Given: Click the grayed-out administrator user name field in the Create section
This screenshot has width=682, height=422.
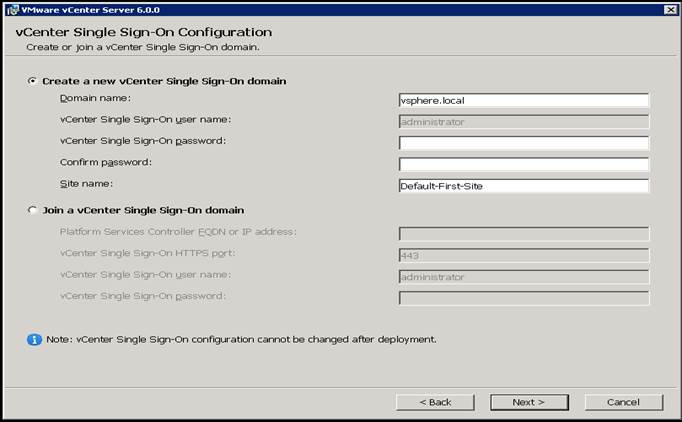Looking at the screenshot, I should click(x=524, y=122).
